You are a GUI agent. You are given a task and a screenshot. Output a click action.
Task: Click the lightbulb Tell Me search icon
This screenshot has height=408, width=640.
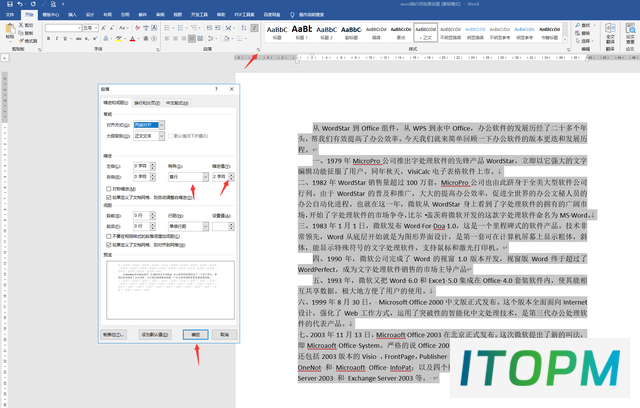coord(292,15)
